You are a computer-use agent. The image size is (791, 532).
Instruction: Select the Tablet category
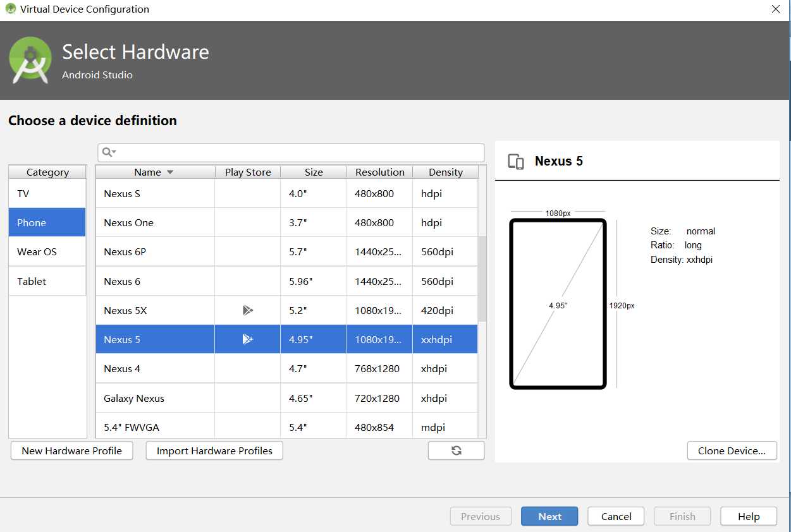pos(47,281)
